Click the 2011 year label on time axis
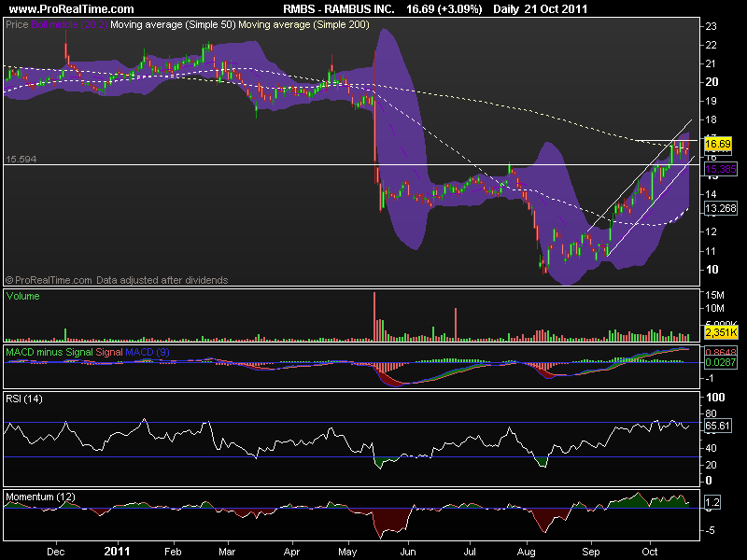 pyautogui.click(x=118, y=552)
